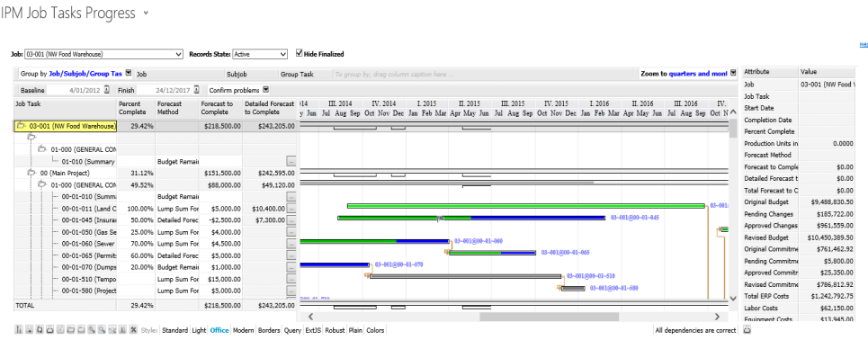
Task: Select the Office style
Action: click(219, 331)
